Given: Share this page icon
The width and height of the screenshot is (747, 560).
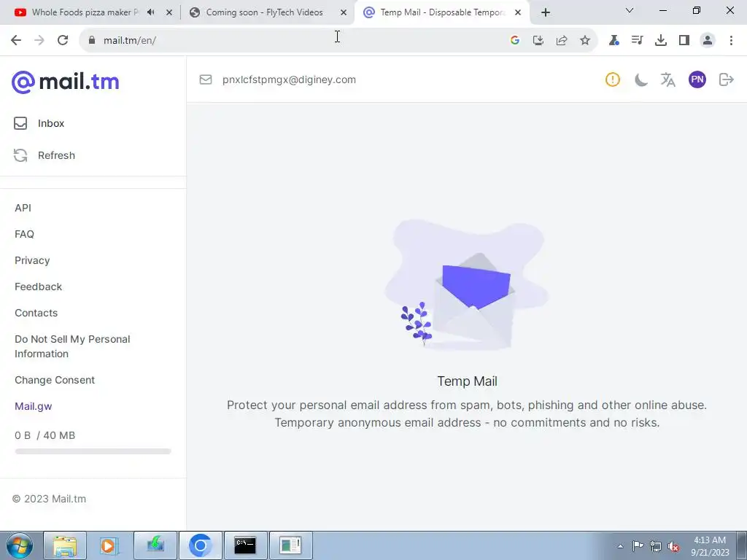Looking at the screenshot, I should coord(562,41).
